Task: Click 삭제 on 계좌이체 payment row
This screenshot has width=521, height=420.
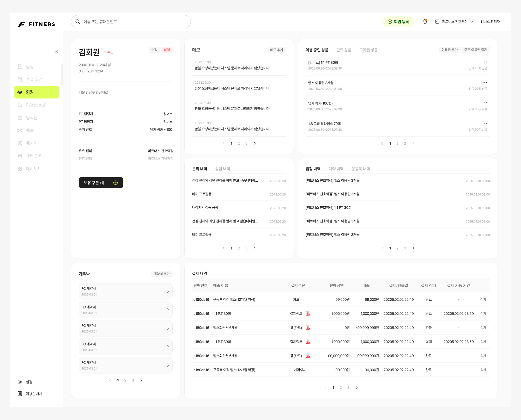Action: (483, 370)
